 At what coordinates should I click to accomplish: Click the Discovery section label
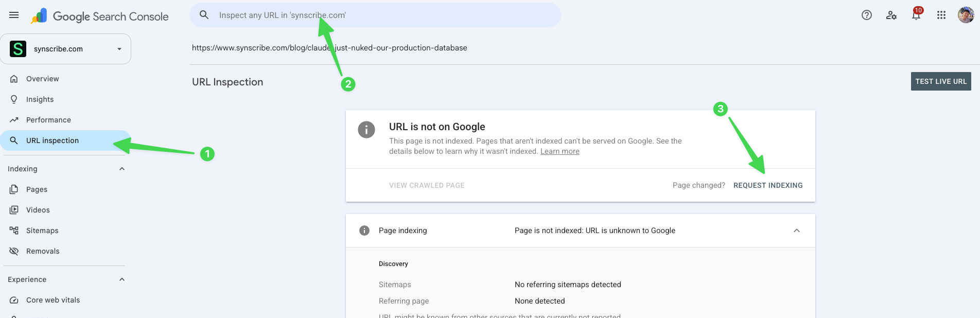[393, 264]
